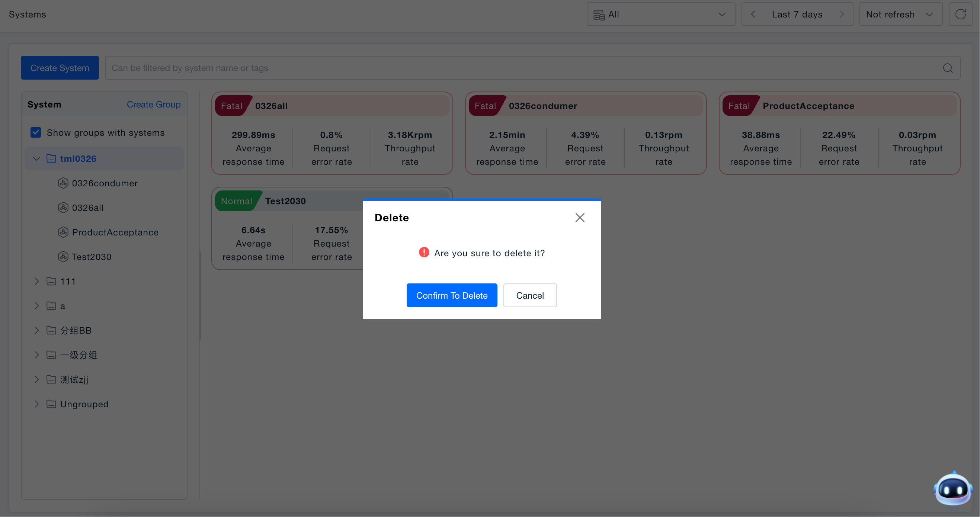
Task: Click the 3.18Krpm throughput value
Action: click(410, 135)
